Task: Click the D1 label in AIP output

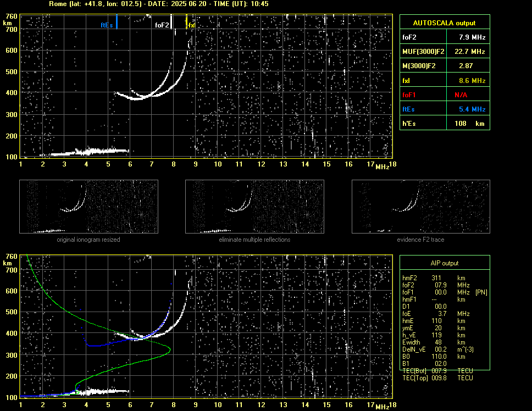Action: tap(406, 307)
